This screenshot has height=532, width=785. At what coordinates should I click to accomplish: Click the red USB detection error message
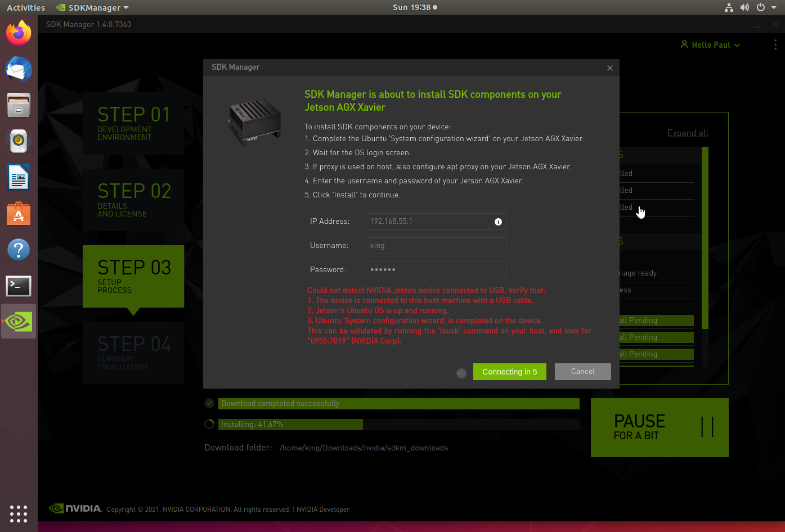pos(449,315)
